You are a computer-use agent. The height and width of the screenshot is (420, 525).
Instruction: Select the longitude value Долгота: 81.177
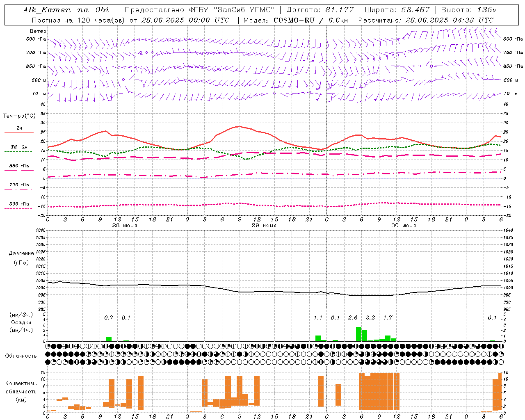click(x=320, y=10)
